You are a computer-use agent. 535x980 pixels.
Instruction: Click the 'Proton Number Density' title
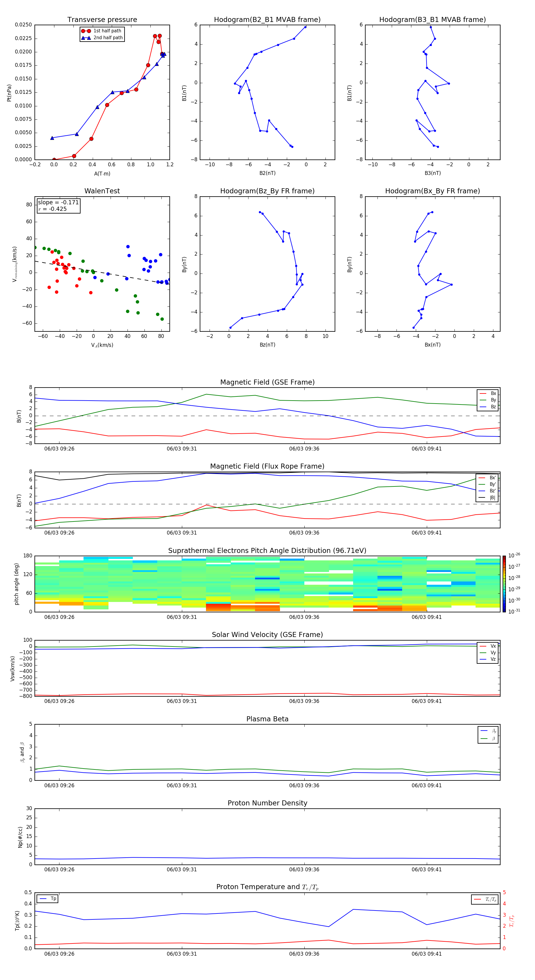point(267,803)
